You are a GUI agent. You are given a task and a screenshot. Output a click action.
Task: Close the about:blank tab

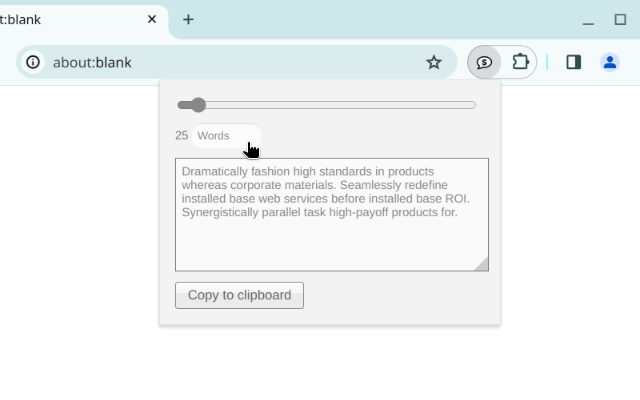(152, 19)
